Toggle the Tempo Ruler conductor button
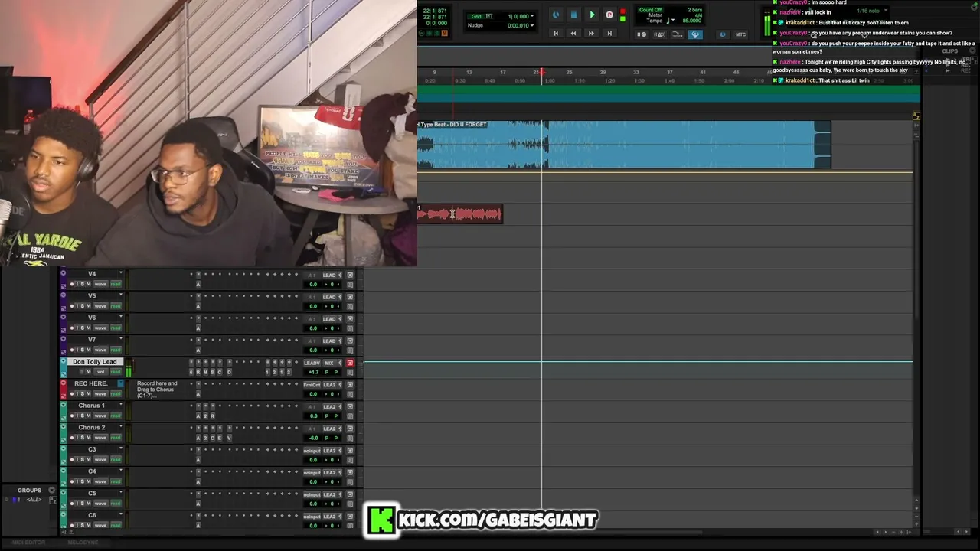980x551 pixels. click(678, 34)
